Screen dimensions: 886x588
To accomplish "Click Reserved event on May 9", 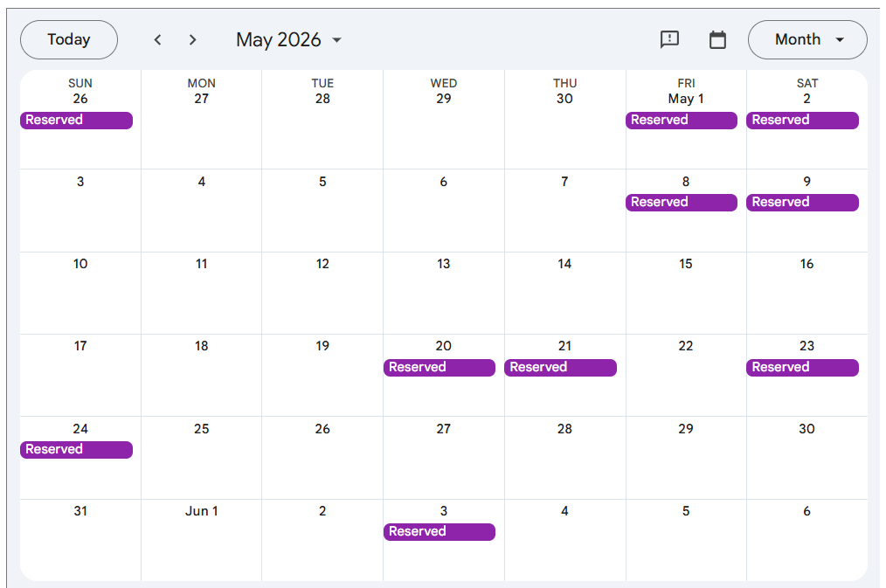I will [802, 203].
